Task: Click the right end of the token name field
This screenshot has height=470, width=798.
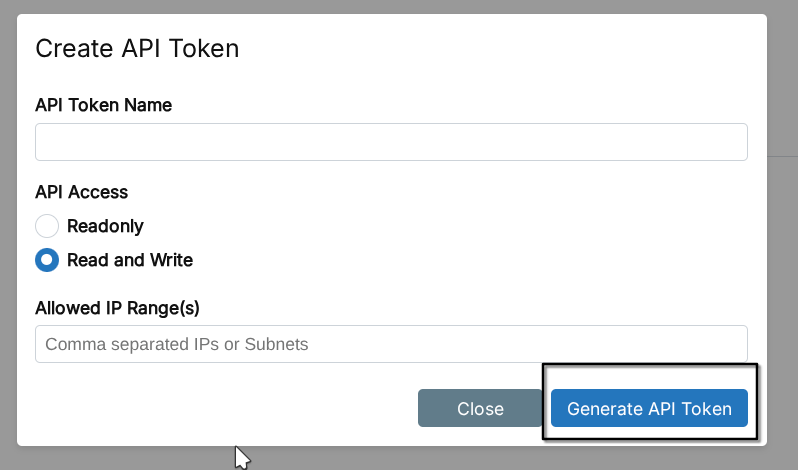Action: click(x=730, y=142)
